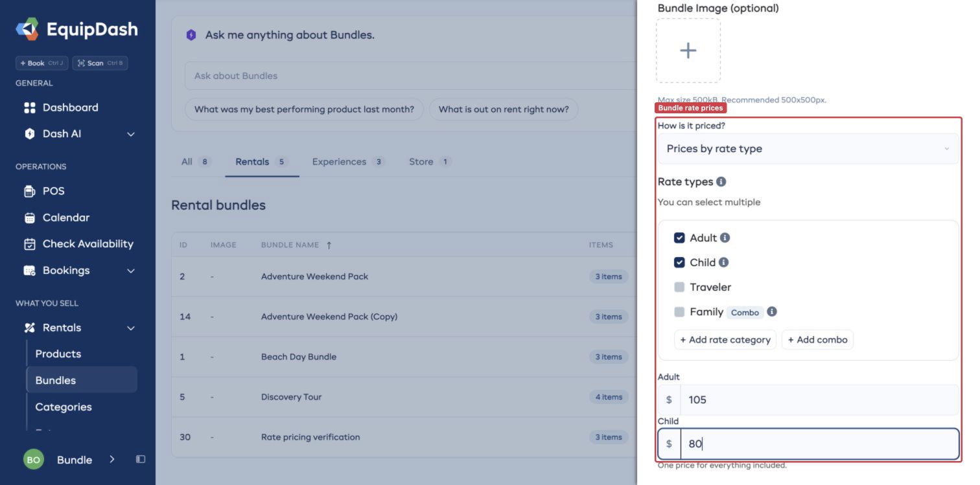Click the plus to upload bundle image

coord(688,51)
